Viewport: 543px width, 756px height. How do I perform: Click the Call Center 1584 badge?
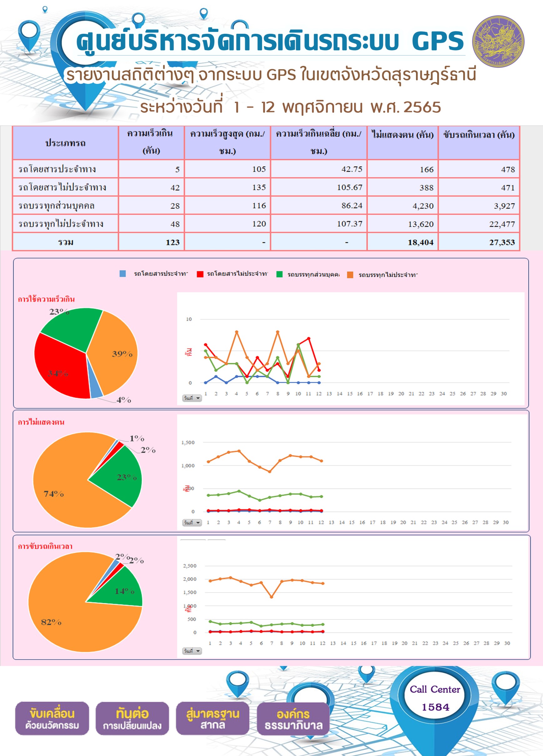point(435,697)
